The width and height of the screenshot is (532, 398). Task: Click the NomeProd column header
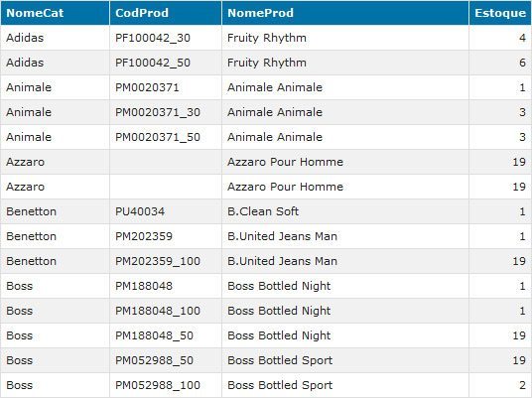tap(345, 13)
